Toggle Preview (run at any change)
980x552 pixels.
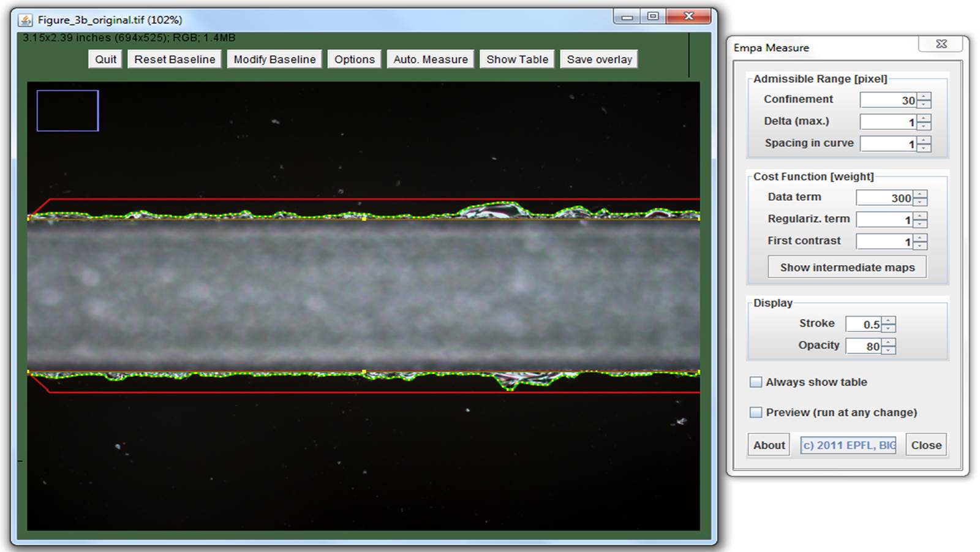(756, 412)
